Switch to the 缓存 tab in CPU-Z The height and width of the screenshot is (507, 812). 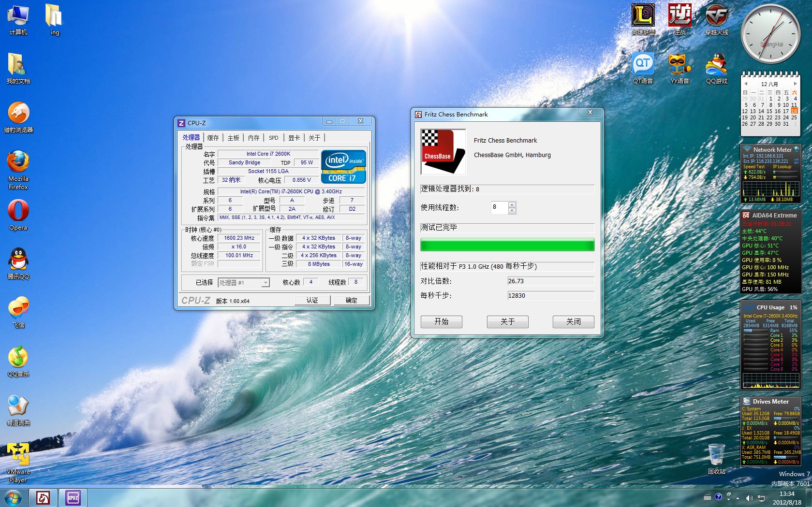[x=213, y=138]
